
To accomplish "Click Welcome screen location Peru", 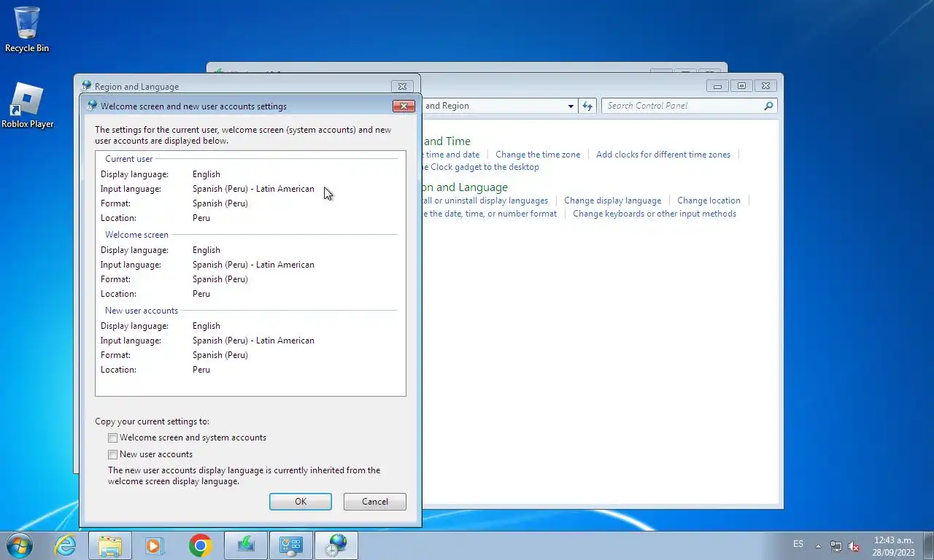I will point(201,294).
